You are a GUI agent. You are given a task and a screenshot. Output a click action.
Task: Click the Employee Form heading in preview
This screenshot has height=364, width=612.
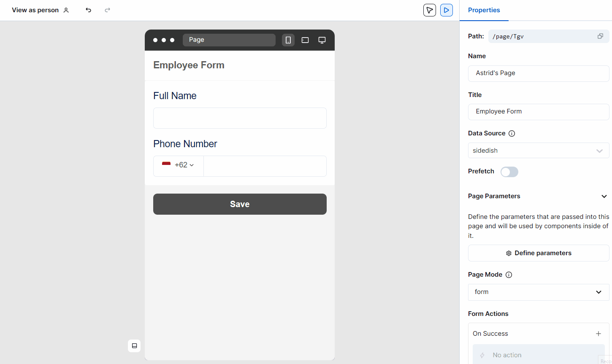tap(189, 65)
